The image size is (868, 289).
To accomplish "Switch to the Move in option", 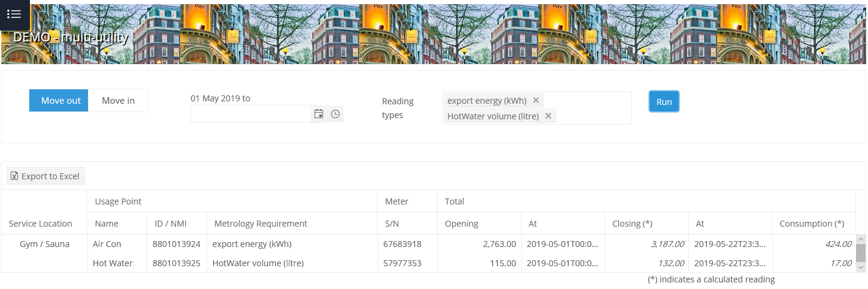I will [x=118, y=101].
